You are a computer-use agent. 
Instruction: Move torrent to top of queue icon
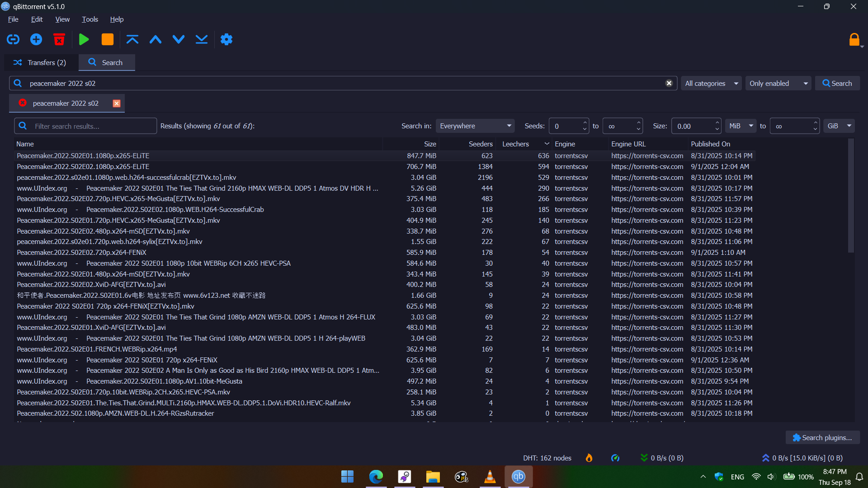[132, 39]
